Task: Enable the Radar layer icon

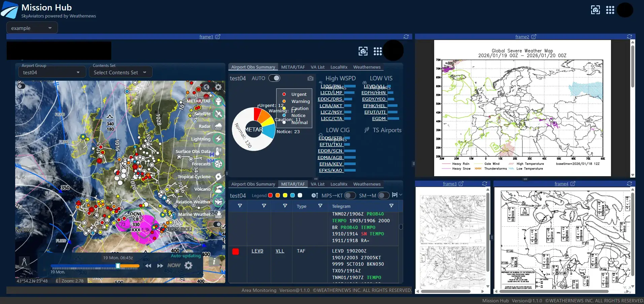Action: tap(219, 126)
